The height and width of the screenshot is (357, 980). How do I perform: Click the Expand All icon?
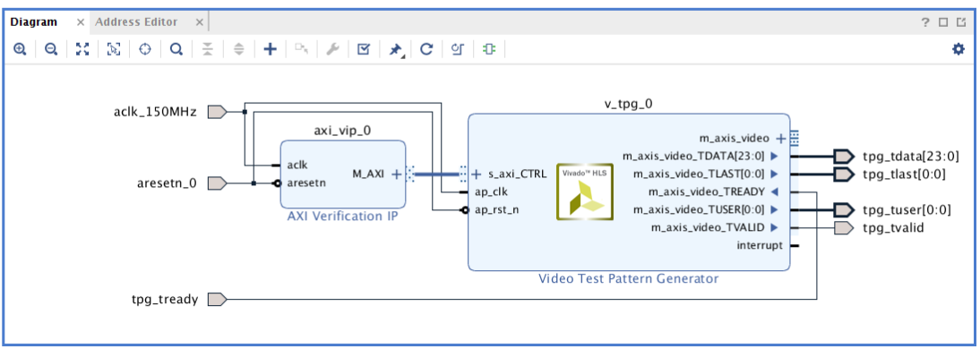[x=238, y=49]
